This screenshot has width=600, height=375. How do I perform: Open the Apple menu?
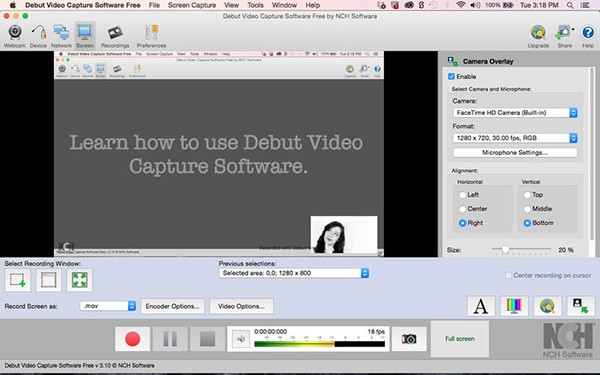pos(13,5)
